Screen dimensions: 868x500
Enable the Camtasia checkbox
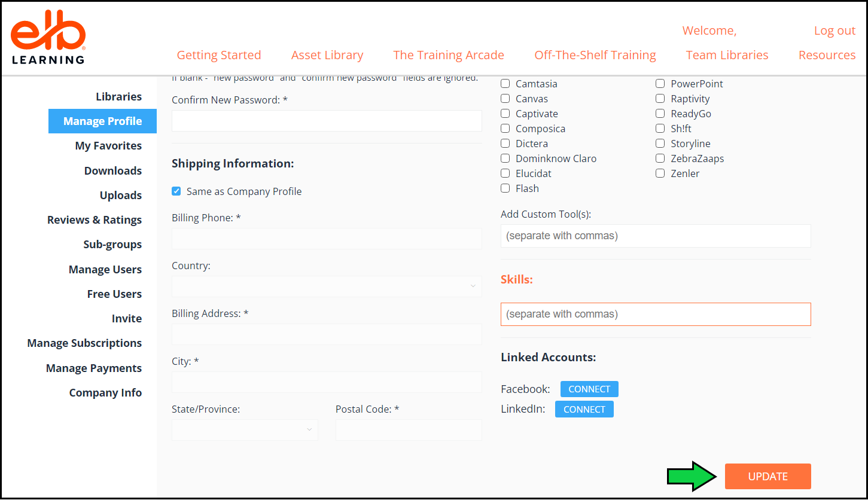[505, 84]
